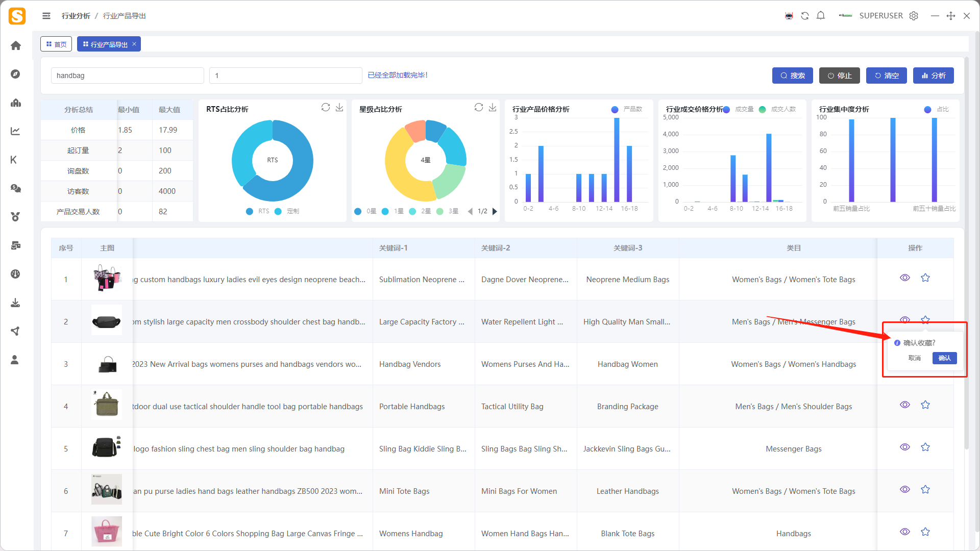Toggle 产品数 legend swatch
Image resolution: width=980 pixels, height=551 pixels.
click(x=615, y=109)
